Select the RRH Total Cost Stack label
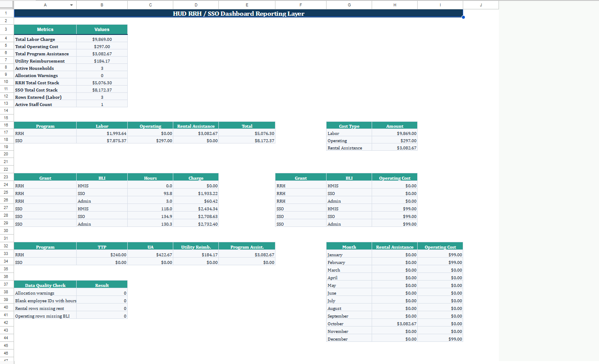The width and height of the screenshot is (599, 364). click(37, 83)
